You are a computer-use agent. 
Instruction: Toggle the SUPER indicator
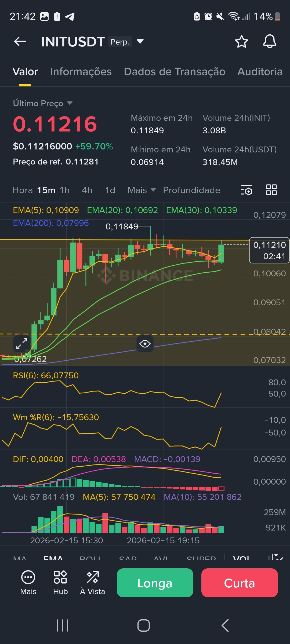(x=201, y=558)
